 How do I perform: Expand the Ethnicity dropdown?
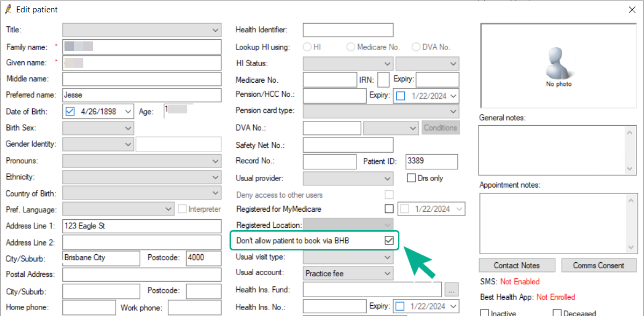click(x=142, y=177)
